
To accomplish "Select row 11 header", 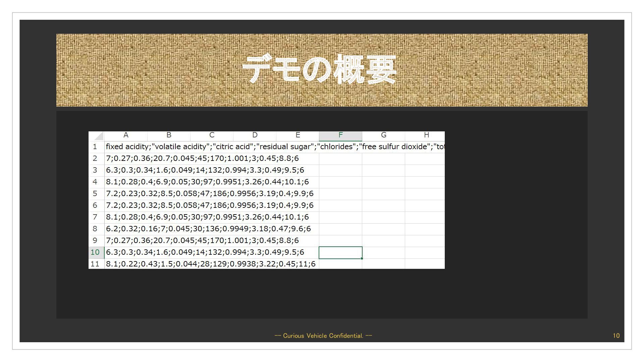I will tap(95, 264).
